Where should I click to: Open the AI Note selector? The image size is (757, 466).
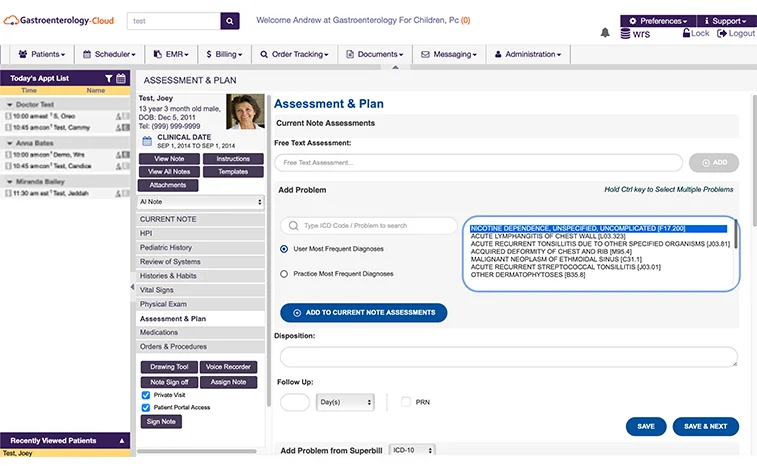pos(201,202)
